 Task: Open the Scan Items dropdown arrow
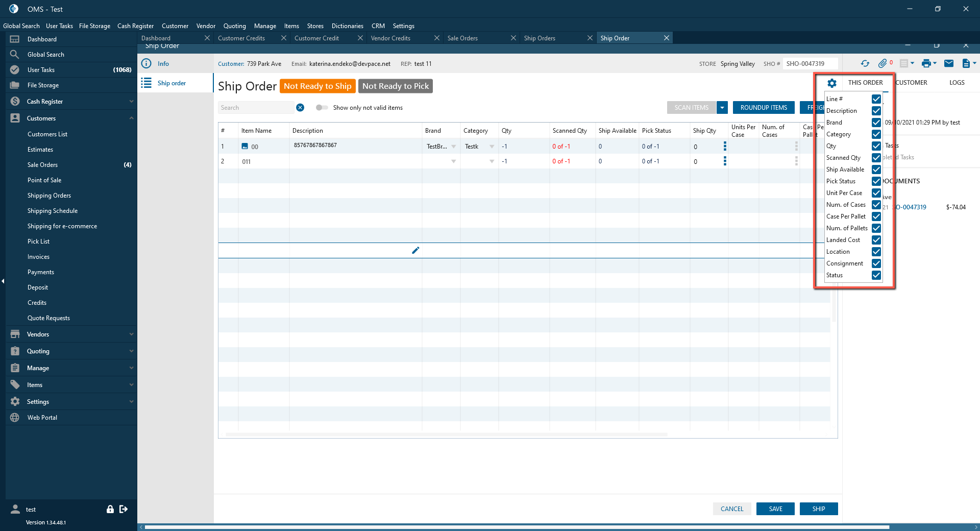click(x=722, y=108)
